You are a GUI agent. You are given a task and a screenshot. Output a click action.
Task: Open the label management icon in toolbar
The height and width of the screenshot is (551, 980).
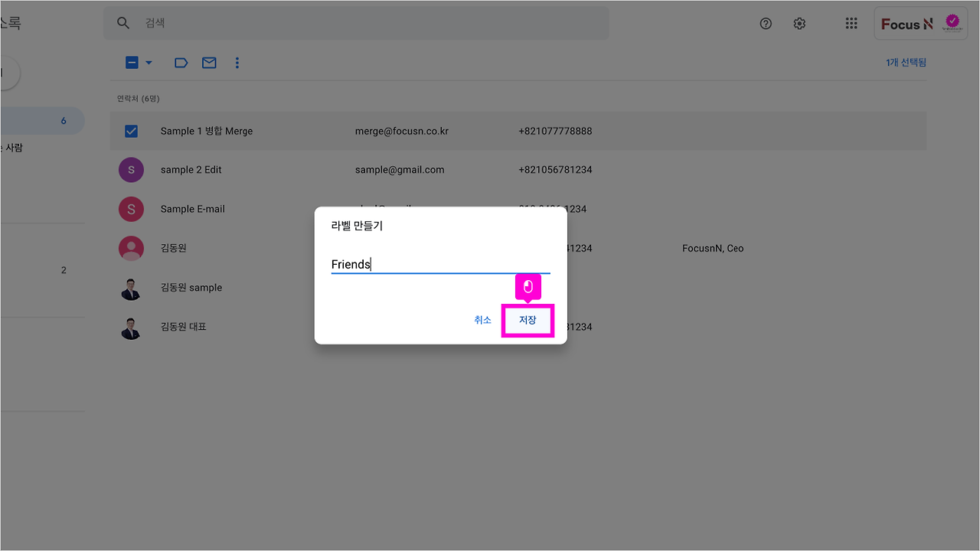point(181,63)
